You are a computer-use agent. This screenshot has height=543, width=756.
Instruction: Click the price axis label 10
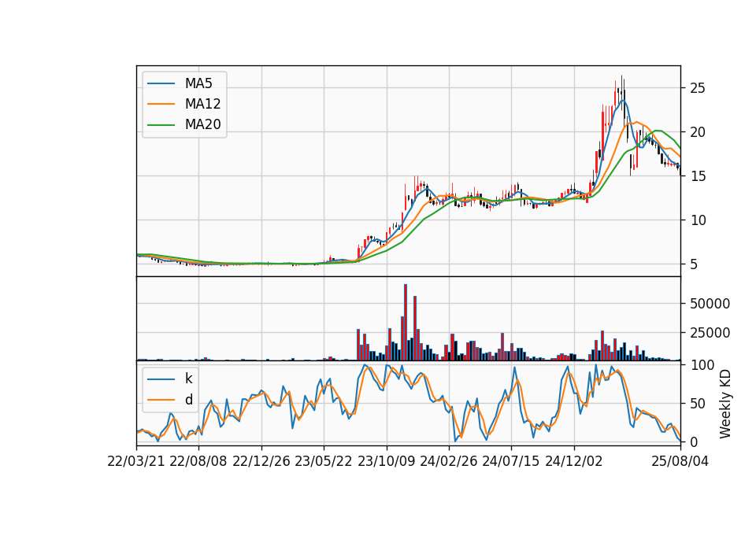coord(698,220)
